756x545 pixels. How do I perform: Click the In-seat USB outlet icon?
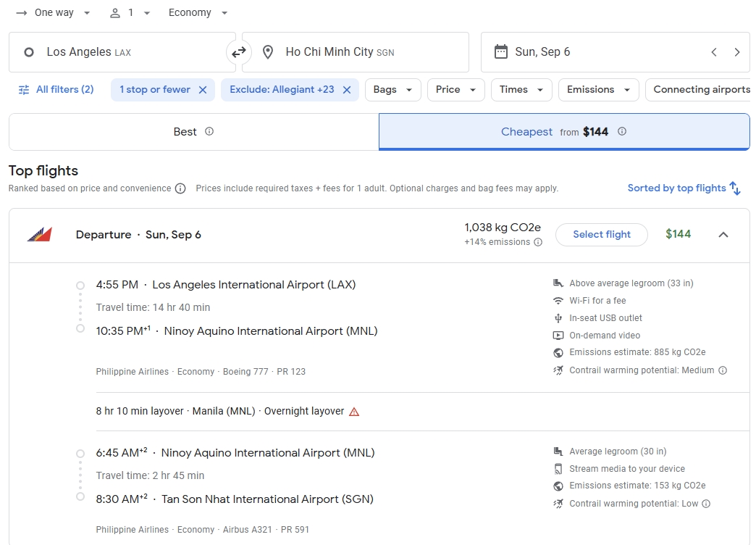[558, 318]
